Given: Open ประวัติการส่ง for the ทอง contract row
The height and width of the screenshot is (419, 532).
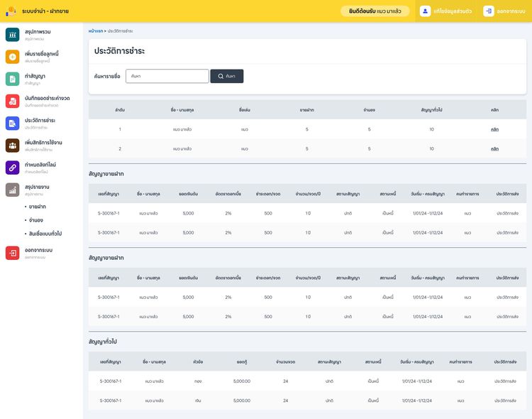Looking at the screenshot, I should [506, 381].
